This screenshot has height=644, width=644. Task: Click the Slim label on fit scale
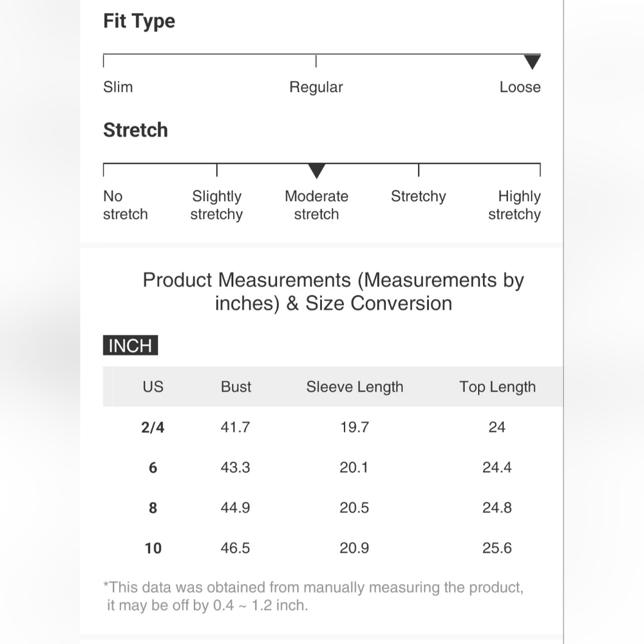click(118, 87)
